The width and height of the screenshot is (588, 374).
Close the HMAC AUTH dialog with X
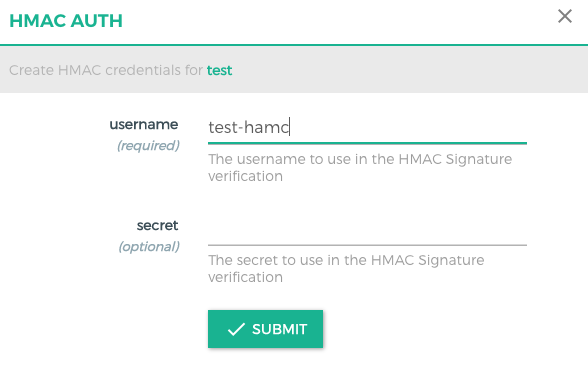564,16
